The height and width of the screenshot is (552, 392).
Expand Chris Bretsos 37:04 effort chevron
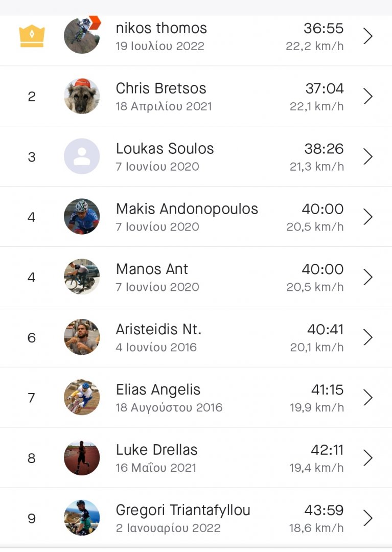368,97
